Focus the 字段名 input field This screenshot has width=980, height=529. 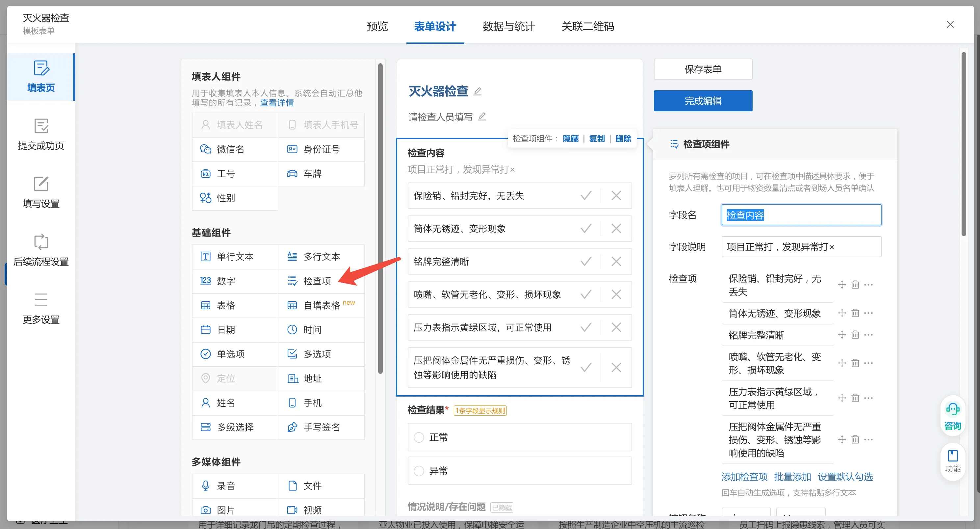click(801, 215)
